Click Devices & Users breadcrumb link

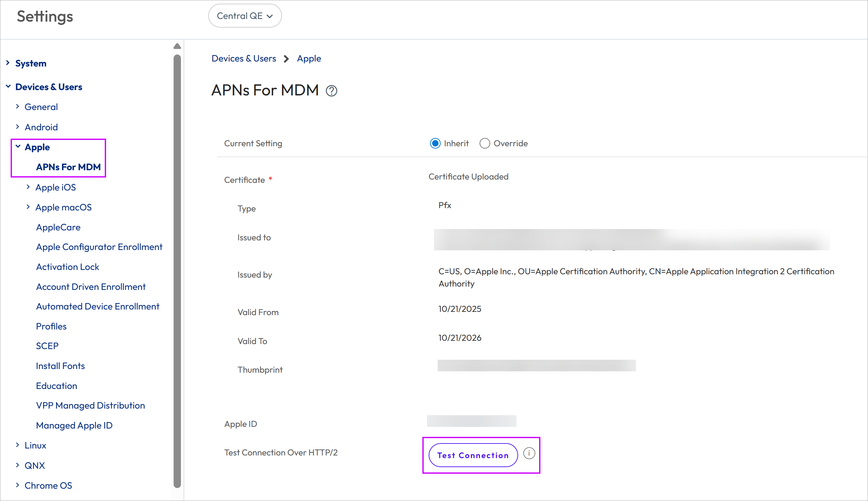point(244,59)
